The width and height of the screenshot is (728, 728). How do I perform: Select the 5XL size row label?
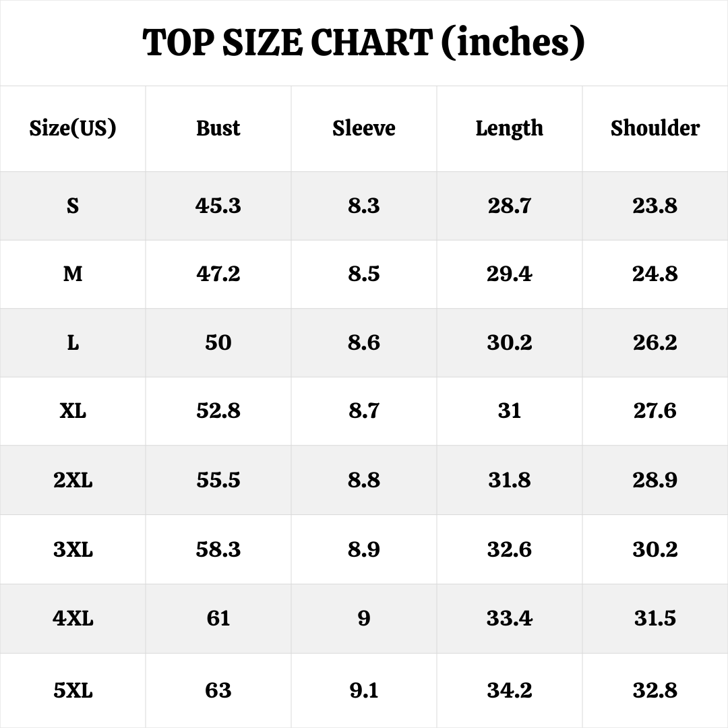pos(73,690)
